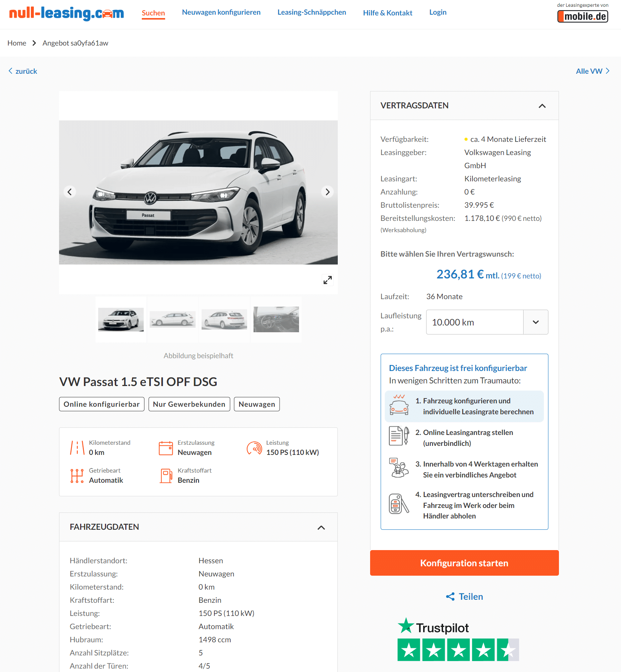Viewport: 621px width, 672px height.
Task: Click Angebot sa0yfa61aw breadcrumb text
Action: pos(75,43)
